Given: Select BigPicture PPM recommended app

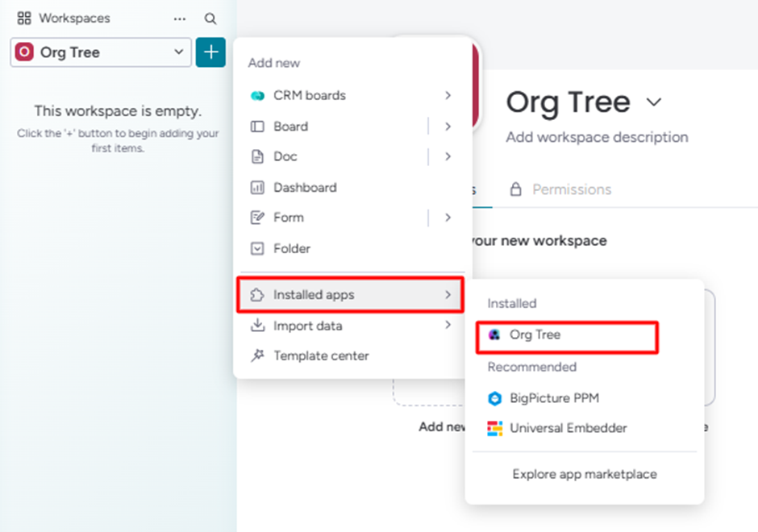Looking at the screenshot, I should tap(584, 398).
